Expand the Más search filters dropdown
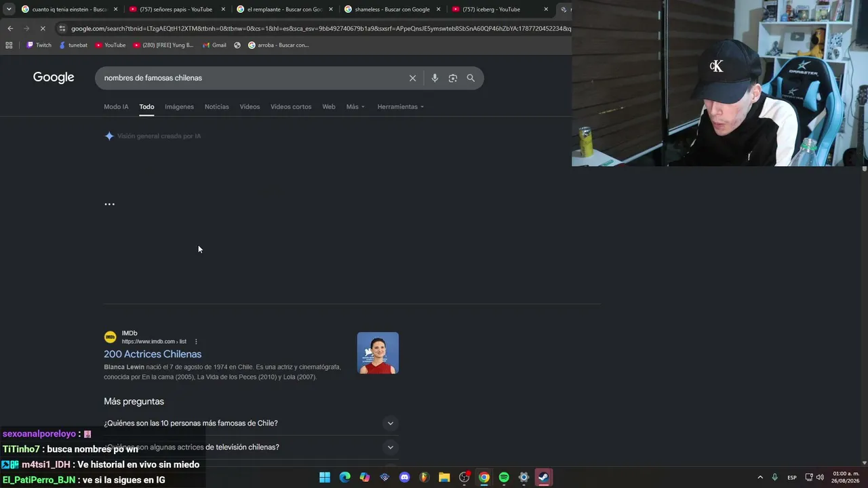The height and width of the screenshot is (488, 868). pyautogui.click(x=355, y=106)
